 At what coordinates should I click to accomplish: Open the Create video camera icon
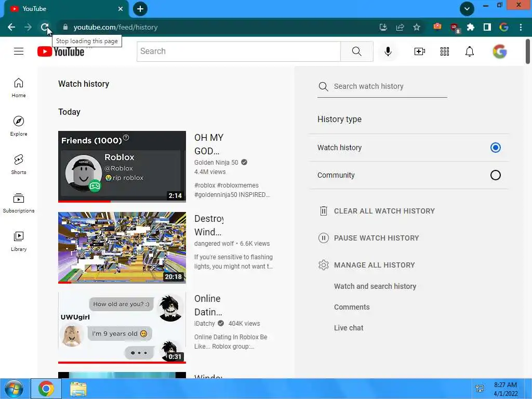point(420,51)
